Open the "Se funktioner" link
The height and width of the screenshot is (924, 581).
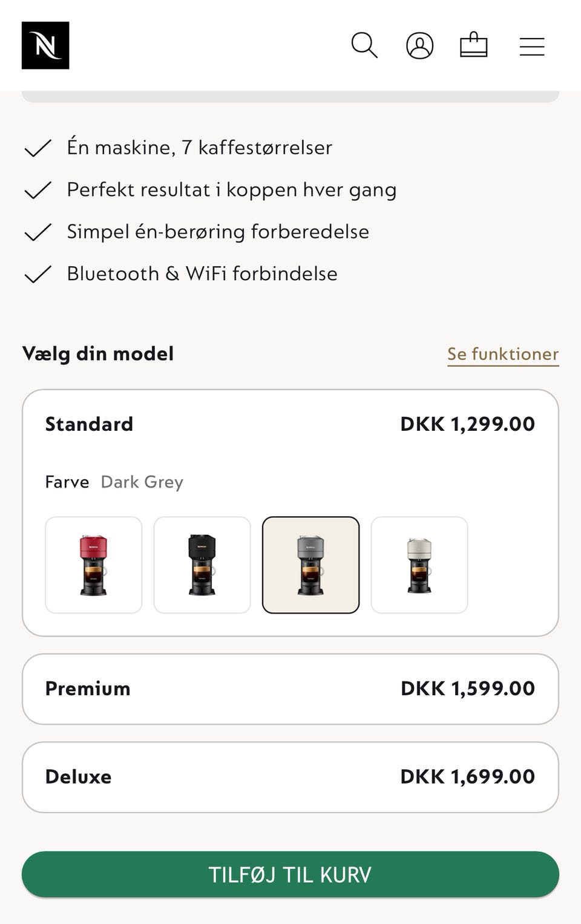502,354
